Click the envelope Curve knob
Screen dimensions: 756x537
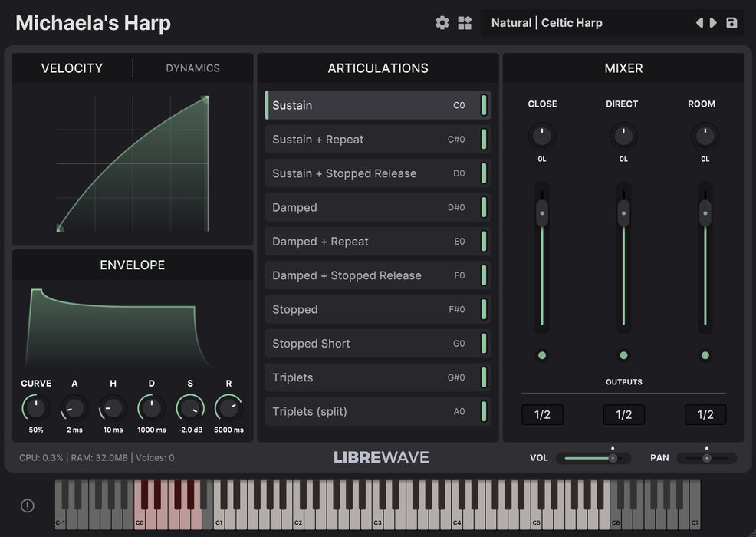tap(36, 407)
